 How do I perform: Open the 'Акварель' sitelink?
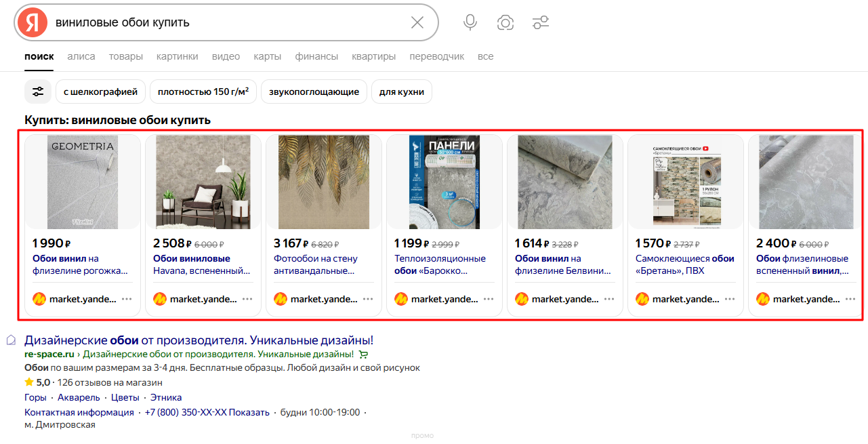pyautogui.click(x=79, y=397)
